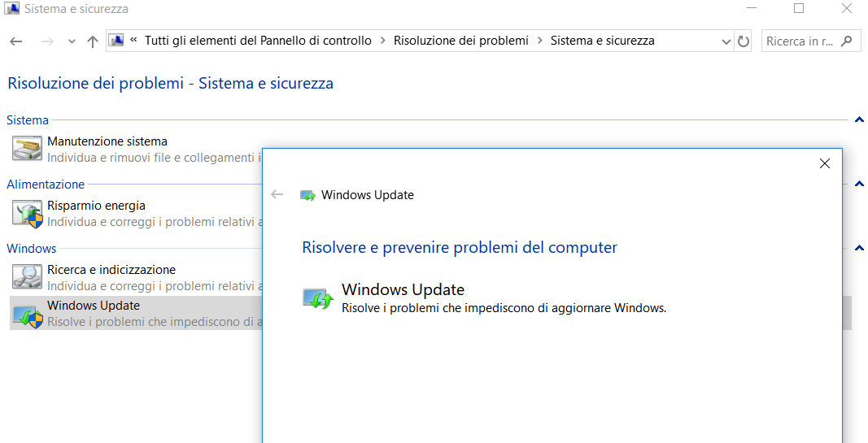
Task: Close the Windows Update troubleshooter dialog
Action: (x=825, y=163)
